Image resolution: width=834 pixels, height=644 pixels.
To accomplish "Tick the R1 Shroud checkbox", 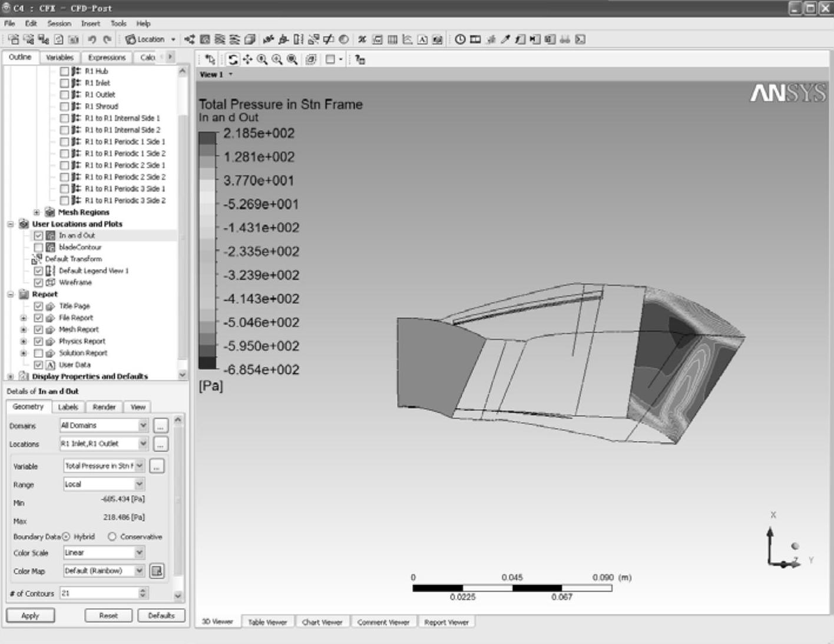I will tap(65, 107).
